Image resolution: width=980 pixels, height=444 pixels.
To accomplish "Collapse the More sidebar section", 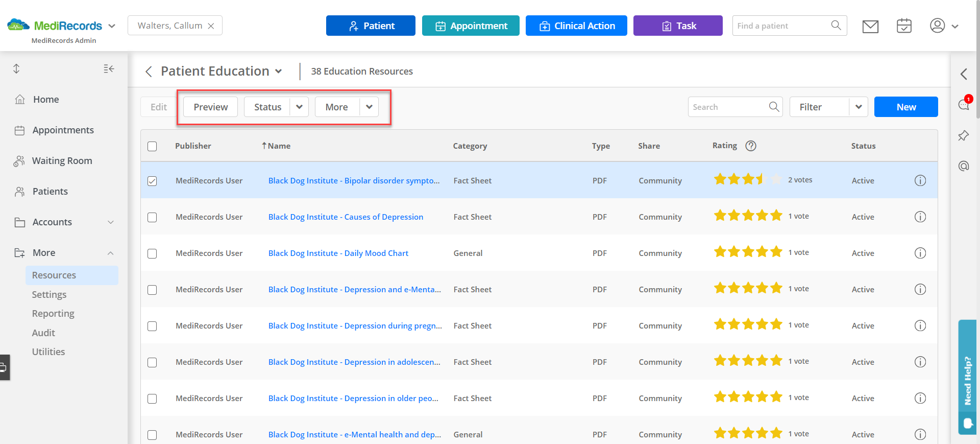I will (x=111, y=253).
